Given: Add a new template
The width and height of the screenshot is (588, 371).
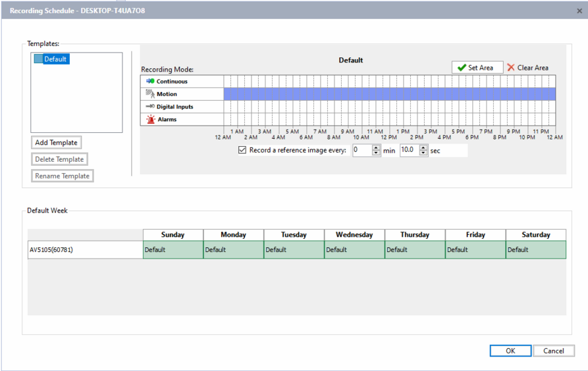Looking at the screenshot, I should (x=56, y=142).
